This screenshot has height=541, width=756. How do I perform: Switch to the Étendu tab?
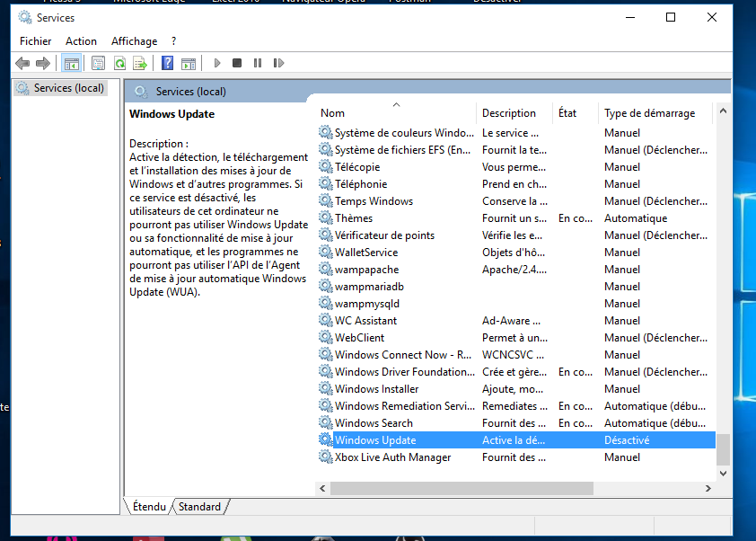149,506
